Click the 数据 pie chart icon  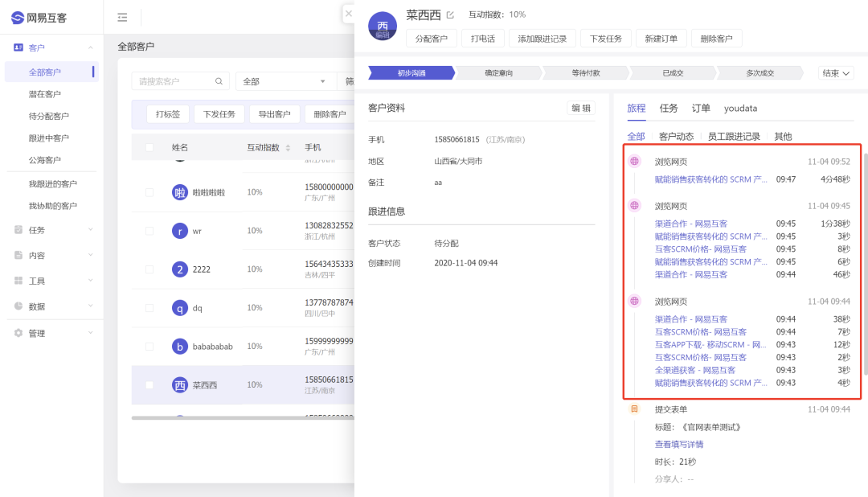18,306
